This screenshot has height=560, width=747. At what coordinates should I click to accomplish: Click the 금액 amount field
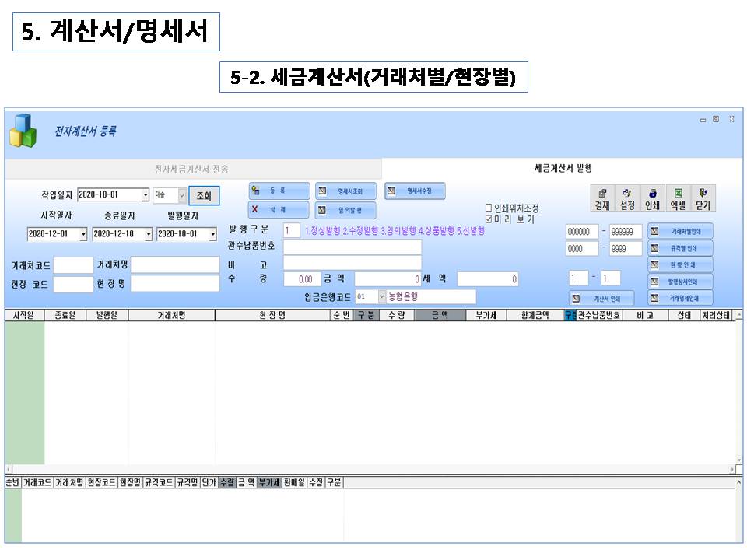click(x=388, y=279)
